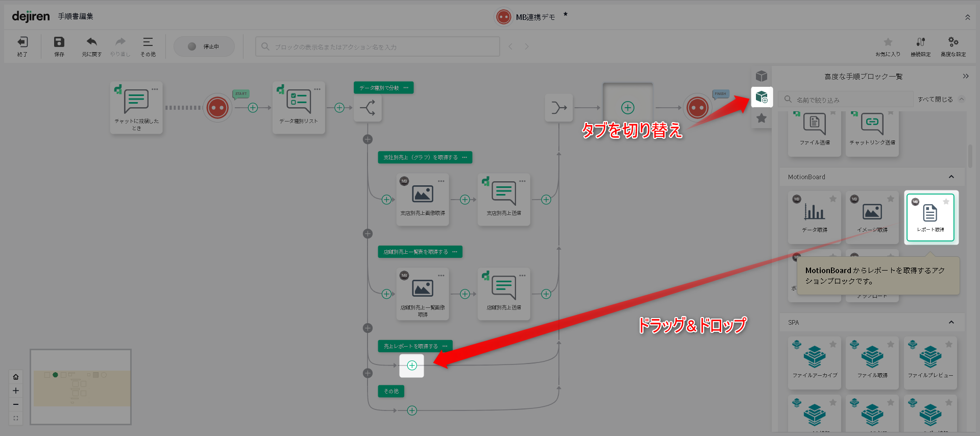Open 高度な設定 advanced settings

pyautogui.click(x=953, y=46)
